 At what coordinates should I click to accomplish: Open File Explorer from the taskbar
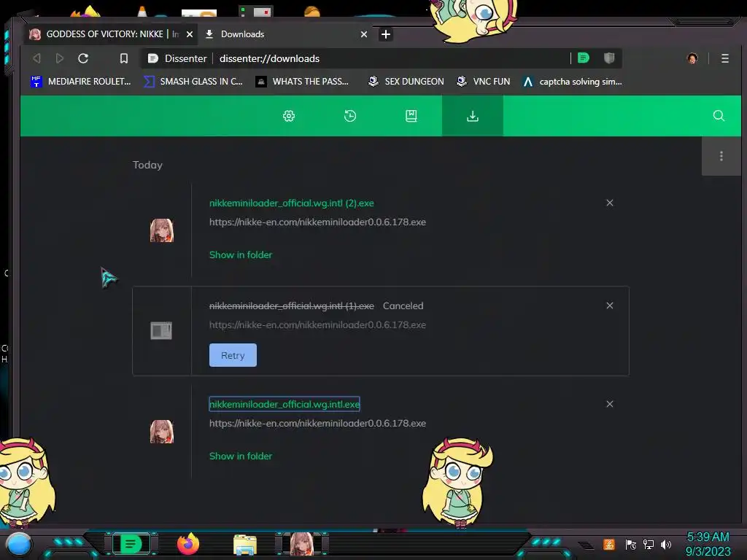coord(245,545)
